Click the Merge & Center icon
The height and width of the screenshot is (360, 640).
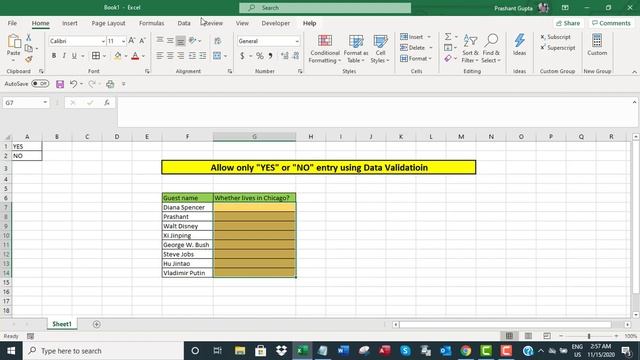click(217, 56)
